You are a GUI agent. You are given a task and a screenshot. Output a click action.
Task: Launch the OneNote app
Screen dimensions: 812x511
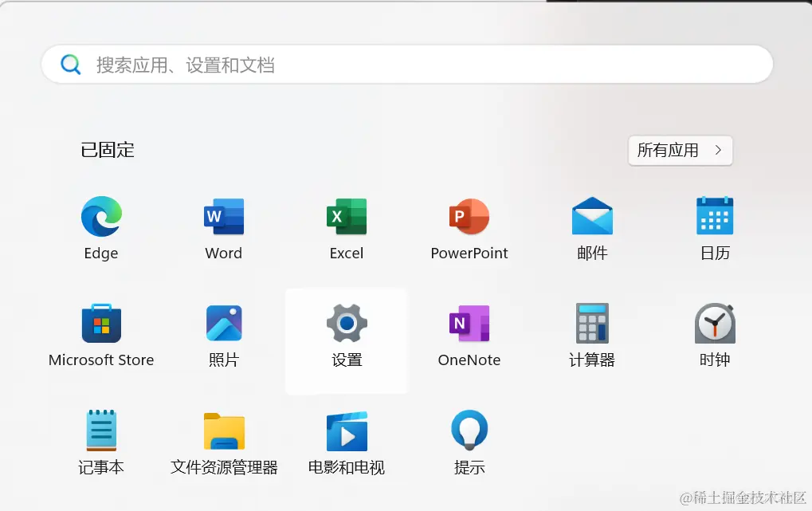(469, 324)
